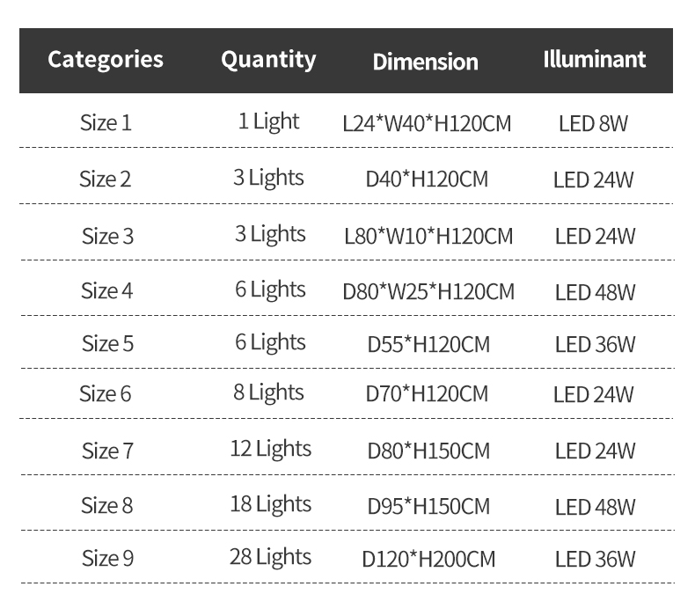This screenshot has width=695, height=616.
Task: Click the Illuminant column header
Action: (595, 60)
